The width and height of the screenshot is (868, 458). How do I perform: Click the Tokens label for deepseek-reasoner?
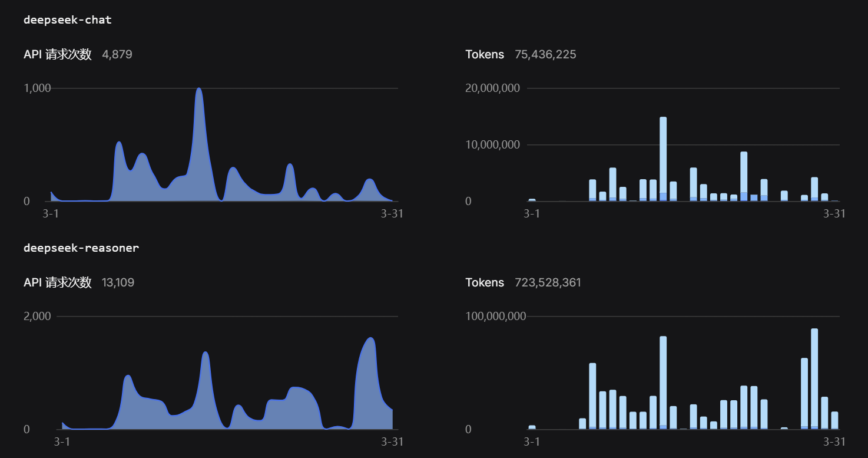(x=485, y=283)
